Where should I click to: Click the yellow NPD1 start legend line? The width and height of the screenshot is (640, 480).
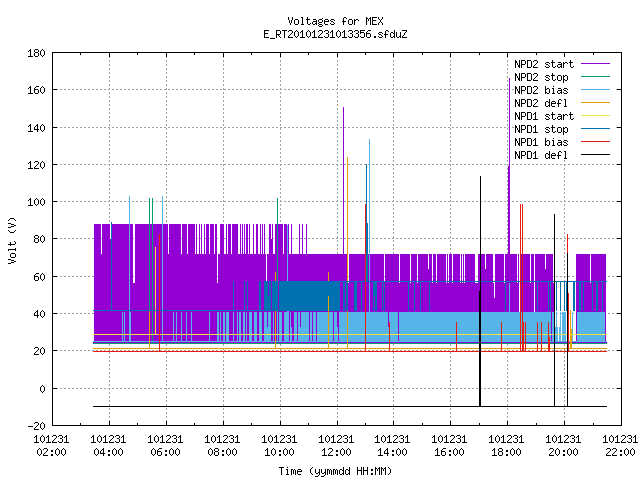pyautogui.click(x=595, y=116)
